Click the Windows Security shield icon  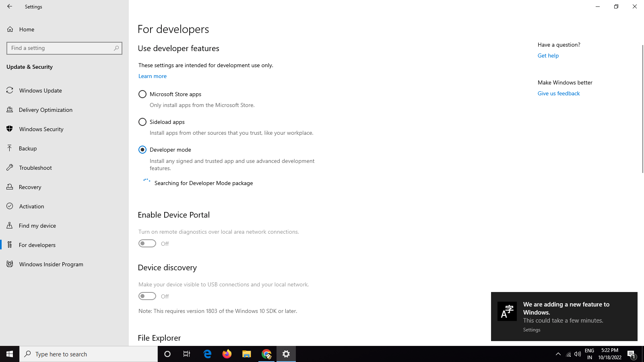click(x=10, y=129)
